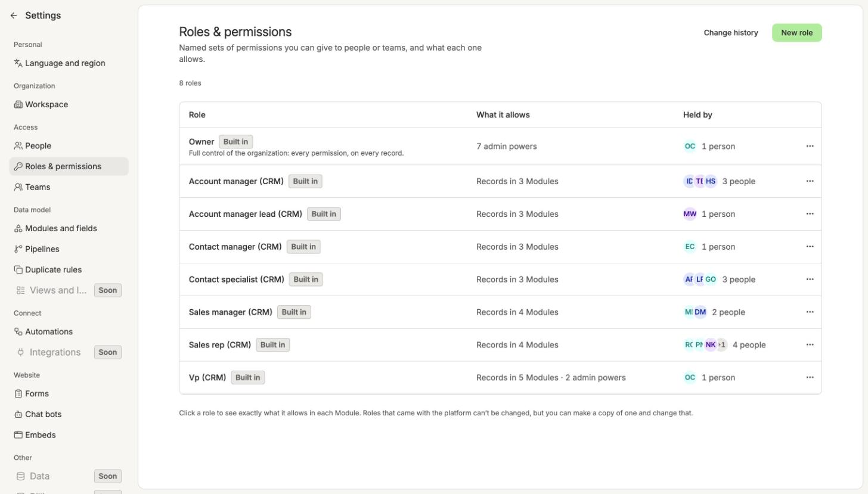This screenshot has width=868, height=494.
Task: Select Roles & permissions in sidebar
Action: point(69,166)
